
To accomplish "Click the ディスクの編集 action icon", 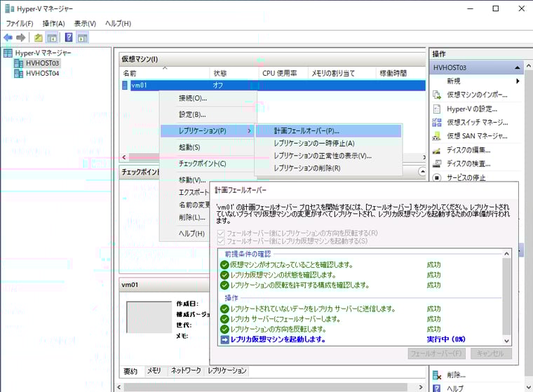I will pos(437,150).
